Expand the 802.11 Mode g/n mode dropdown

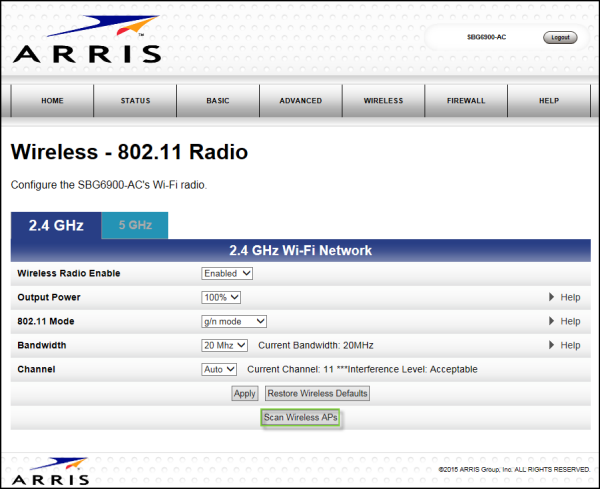[x=234, y=321]
